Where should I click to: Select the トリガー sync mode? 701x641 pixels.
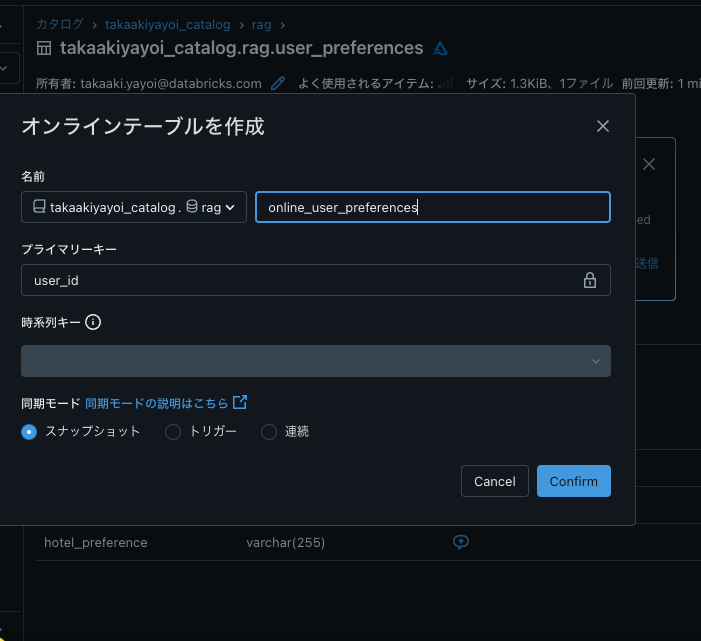[x=173, y=432]
